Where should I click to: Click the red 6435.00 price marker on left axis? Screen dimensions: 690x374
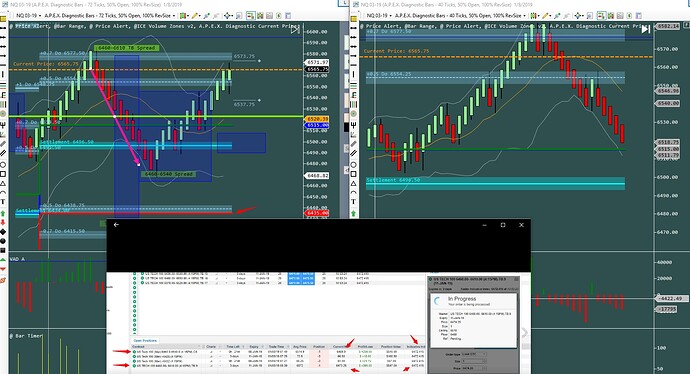tap(317, 213)
